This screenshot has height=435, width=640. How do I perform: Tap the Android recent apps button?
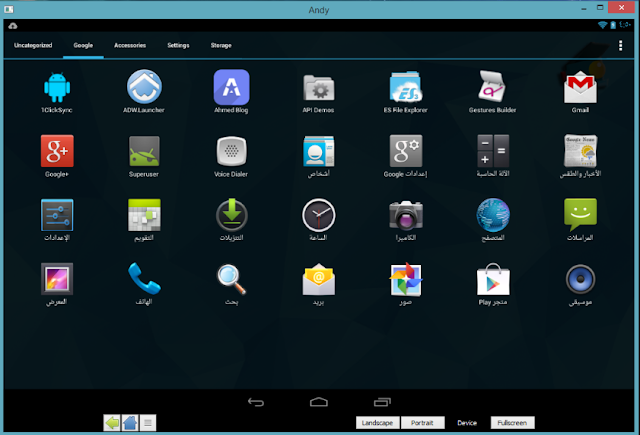(382, 402)
